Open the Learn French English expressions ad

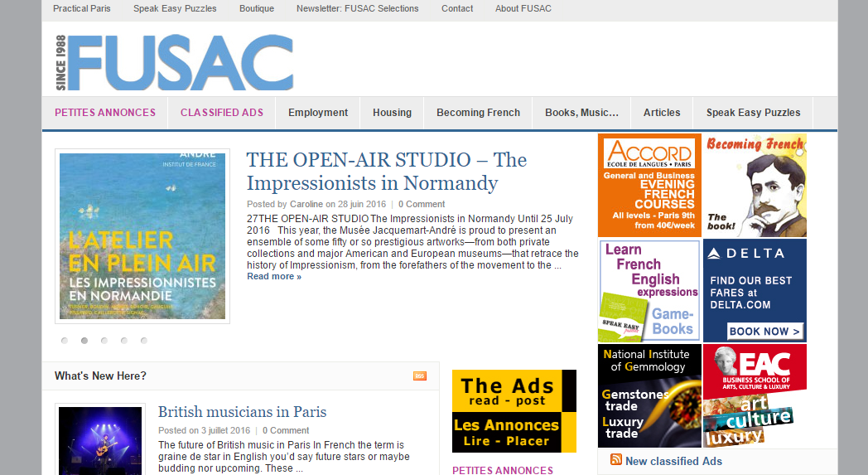click(x=649, y=290)
